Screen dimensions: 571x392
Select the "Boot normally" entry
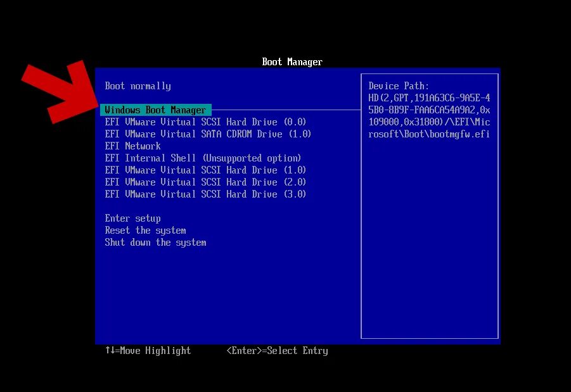click(x=138, y=86)
